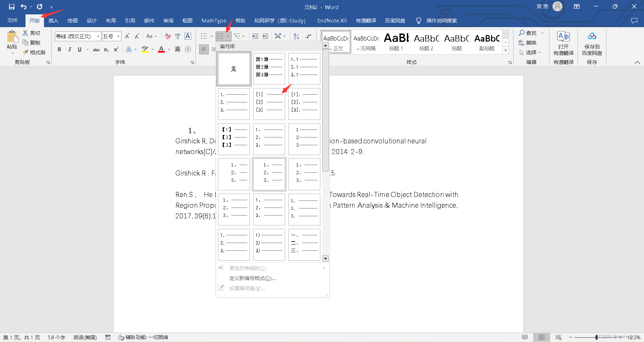
Task: Toggle superscript formatting
Action: click(116, 50)
